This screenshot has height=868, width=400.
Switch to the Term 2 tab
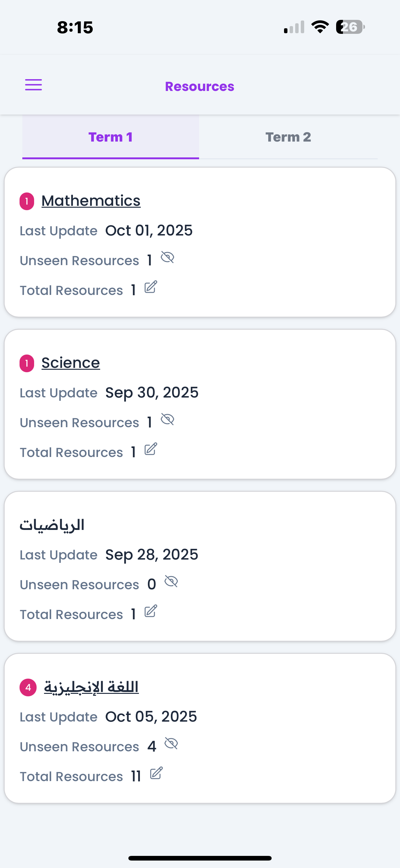tap(288, 137)
